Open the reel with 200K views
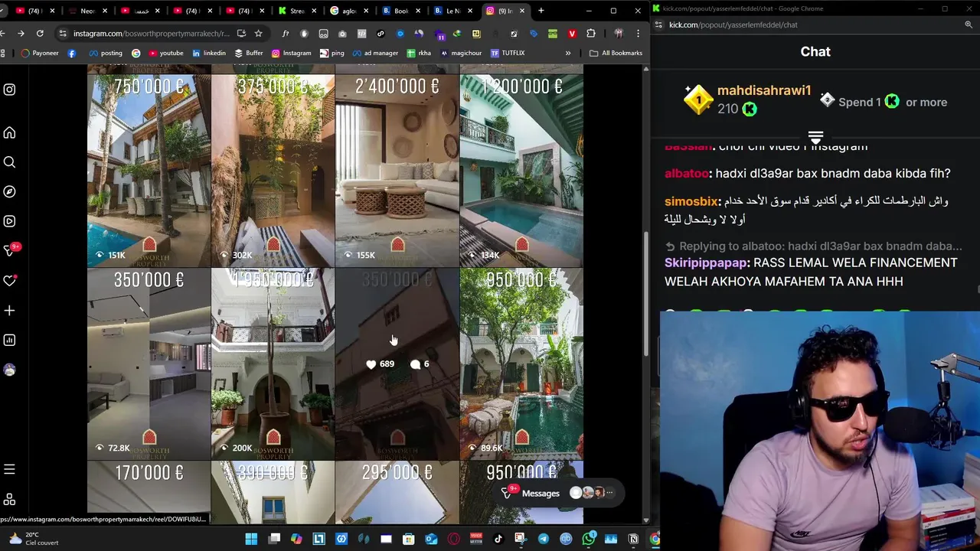The height and width of the screenshot is (551, 980). click(273, 364)
